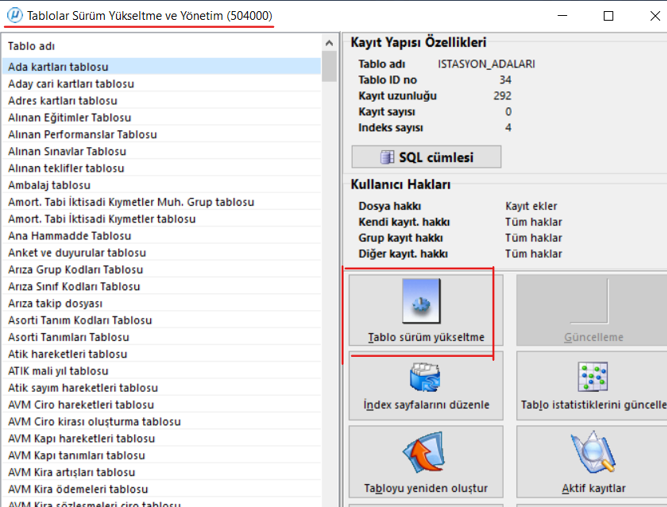Select Anket ve duyurular tablosu row
The height and width of the screenshot is (507, 667).
click(x=162, y=253)
